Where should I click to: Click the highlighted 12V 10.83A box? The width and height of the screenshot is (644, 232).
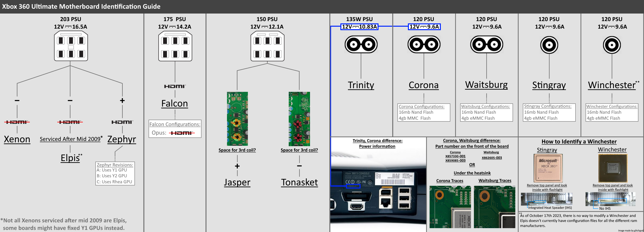tap(359, 27)
